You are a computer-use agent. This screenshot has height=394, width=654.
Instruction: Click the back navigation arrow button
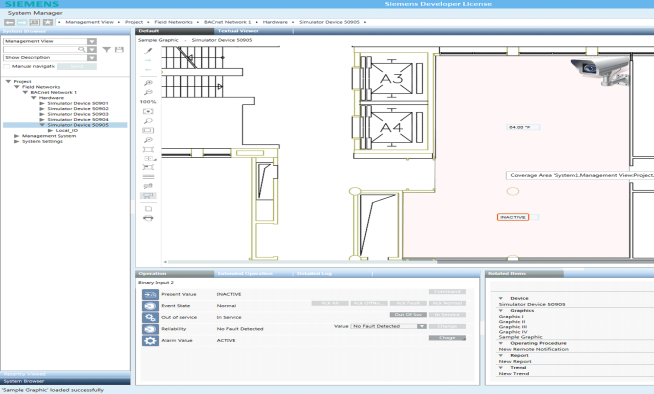click(x=10, y=22)
